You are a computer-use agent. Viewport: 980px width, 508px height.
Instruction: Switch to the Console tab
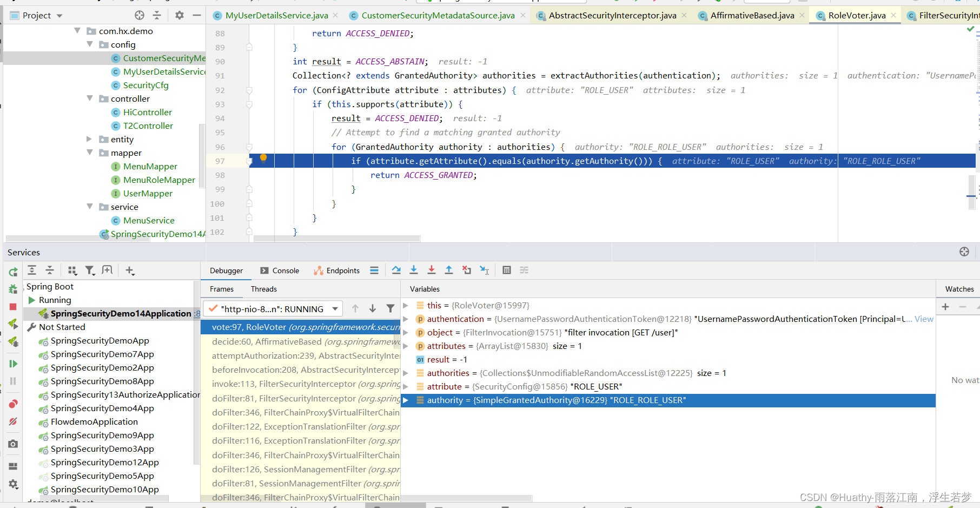pyautogui.click(x=280, y=271)
